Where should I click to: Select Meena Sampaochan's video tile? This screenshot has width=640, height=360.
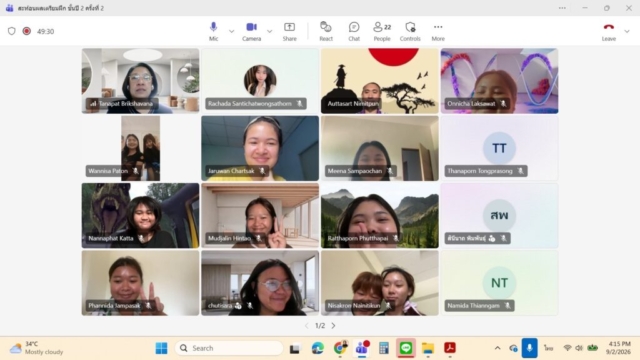click(380, 148)
